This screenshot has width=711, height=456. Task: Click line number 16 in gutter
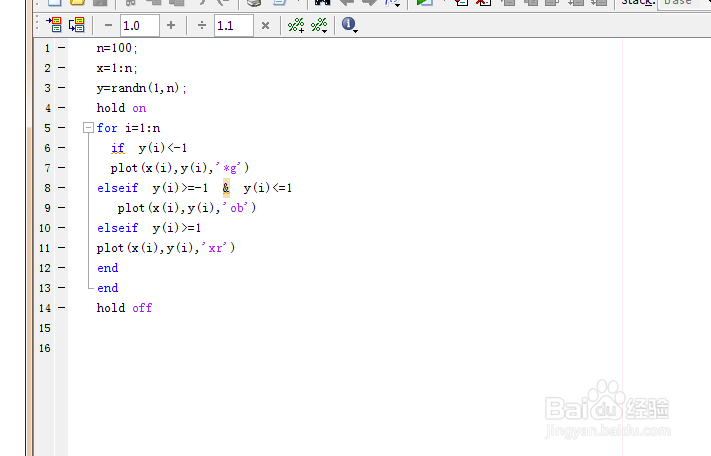tap(45, 348)
